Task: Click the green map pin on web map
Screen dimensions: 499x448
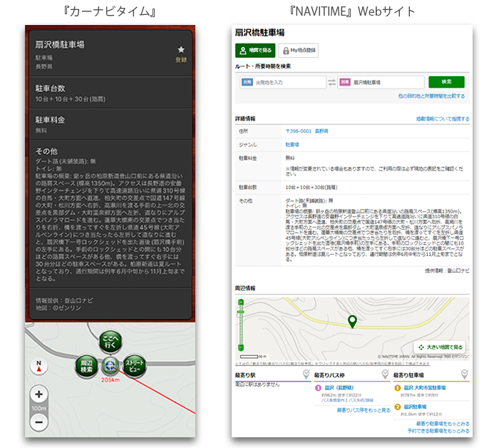Action: pos(352,322)
